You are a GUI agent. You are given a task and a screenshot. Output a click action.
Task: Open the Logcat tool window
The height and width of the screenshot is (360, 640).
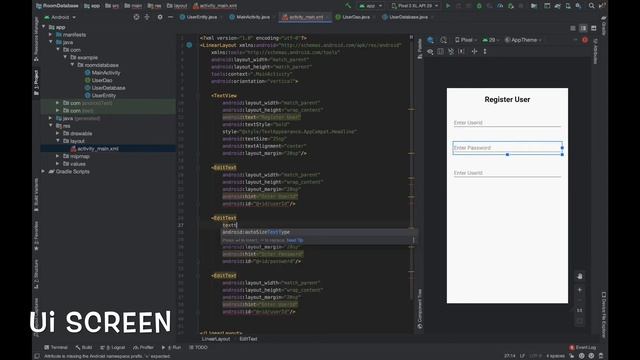pos(113,347)
